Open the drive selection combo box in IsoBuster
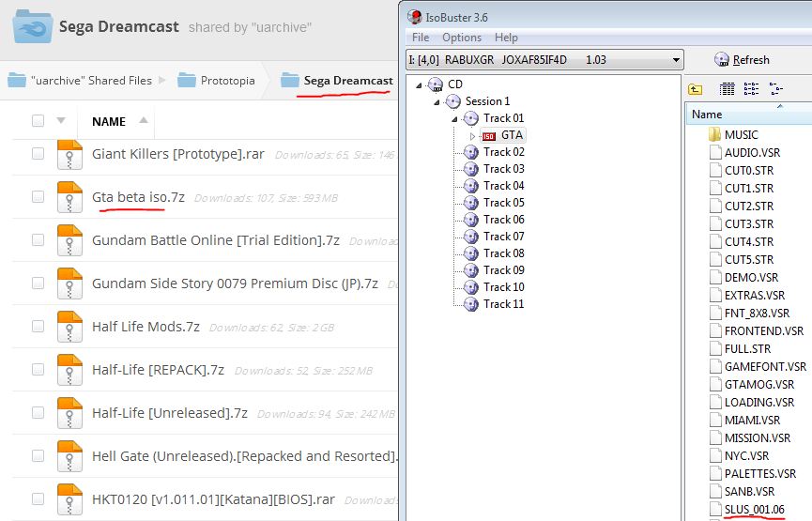 pos(544,60)
